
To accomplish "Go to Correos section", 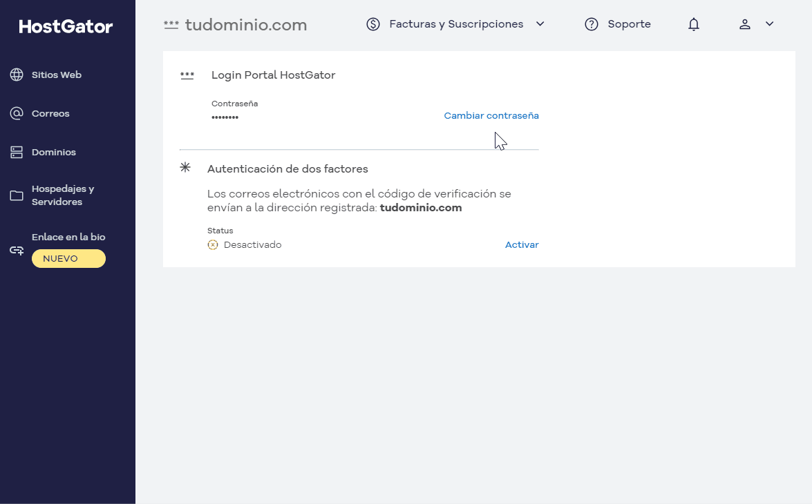I will [x=50, y=113].
